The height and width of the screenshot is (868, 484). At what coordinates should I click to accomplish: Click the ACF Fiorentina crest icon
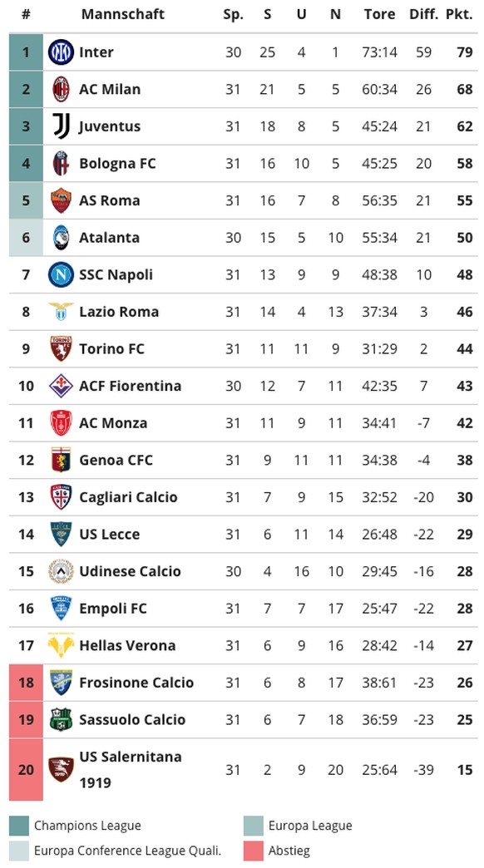[61, 386]
